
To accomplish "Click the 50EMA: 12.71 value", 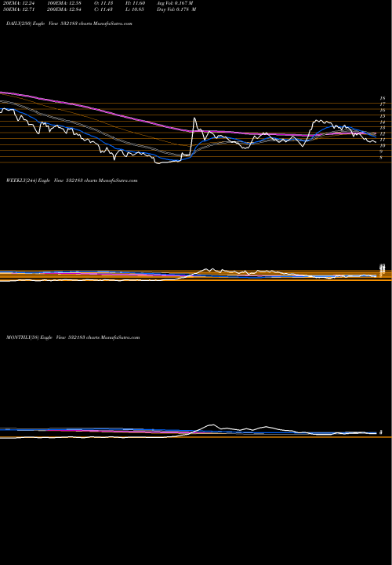I will tap(18, 9).
